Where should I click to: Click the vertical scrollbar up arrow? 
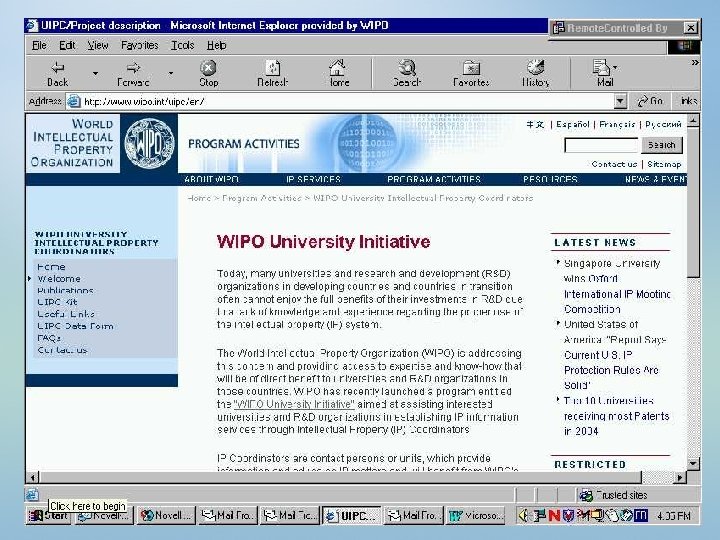[x=693, y=120]
